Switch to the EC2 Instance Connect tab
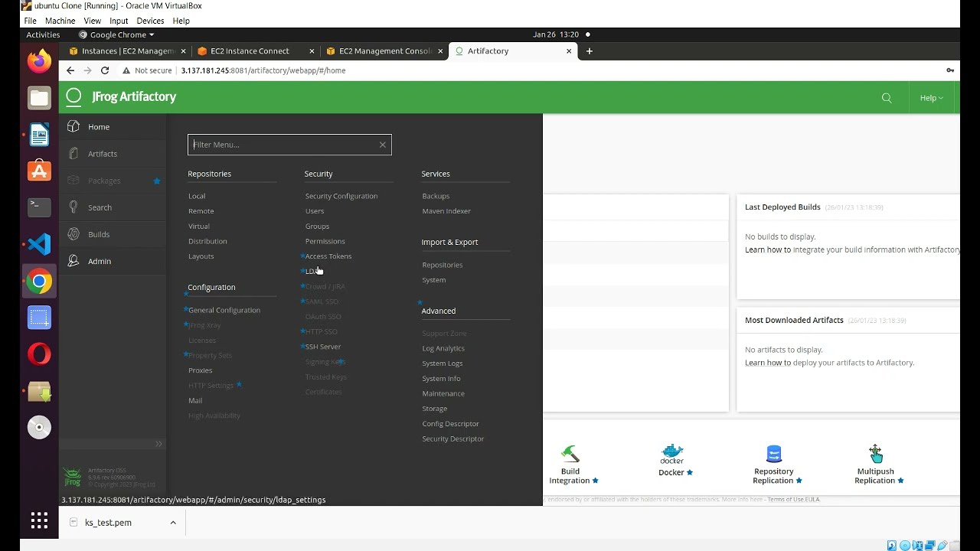Viewport: 980px width, 551px height. (256, 51)
